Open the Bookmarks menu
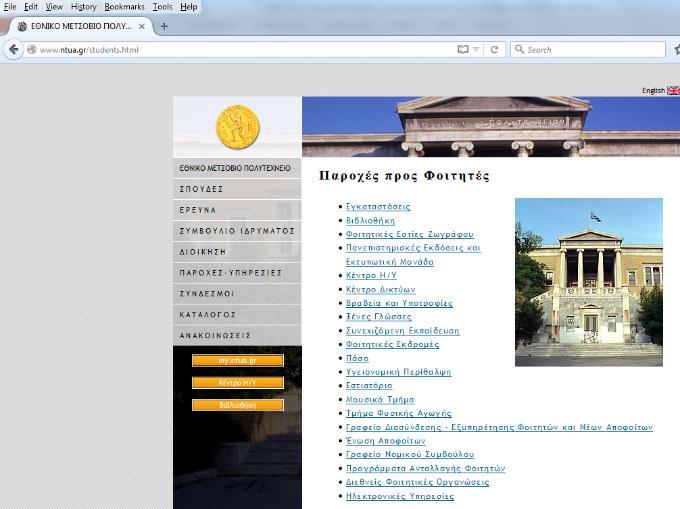 coord(124,7)
